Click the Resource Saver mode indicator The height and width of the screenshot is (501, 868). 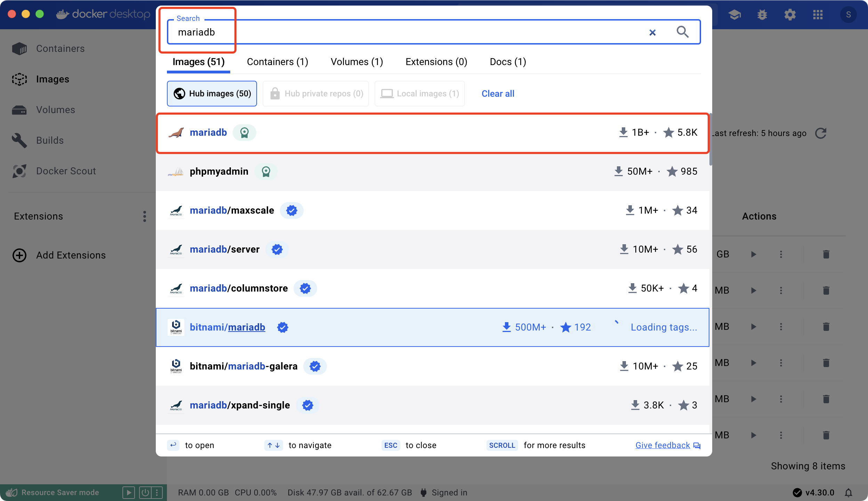point(53,493)
